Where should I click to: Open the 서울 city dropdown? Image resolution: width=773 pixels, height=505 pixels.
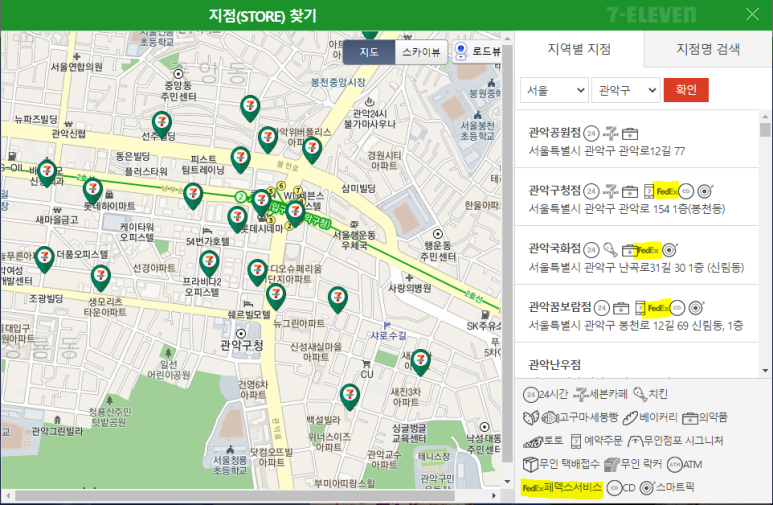(x=554, y=90)
